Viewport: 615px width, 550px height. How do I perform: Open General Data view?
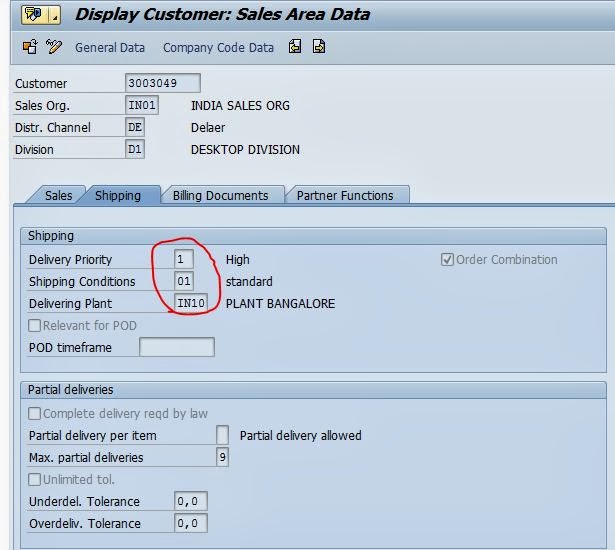click(x=110, y=47)
